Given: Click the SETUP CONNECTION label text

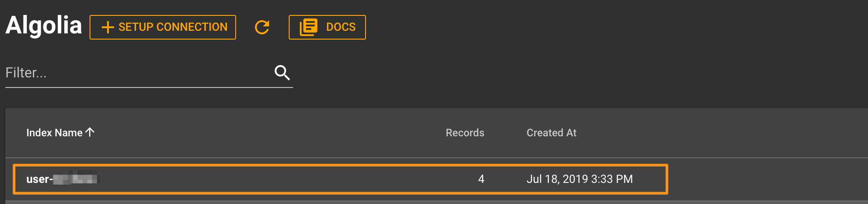Looking at the screenshot, I should [x=173, y=27].
